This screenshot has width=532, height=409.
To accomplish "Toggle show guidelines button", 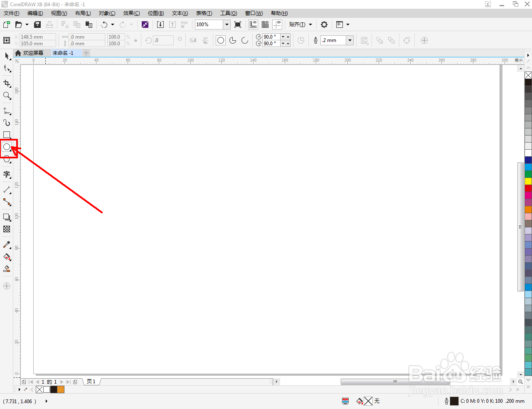I will tap(277, 25).
